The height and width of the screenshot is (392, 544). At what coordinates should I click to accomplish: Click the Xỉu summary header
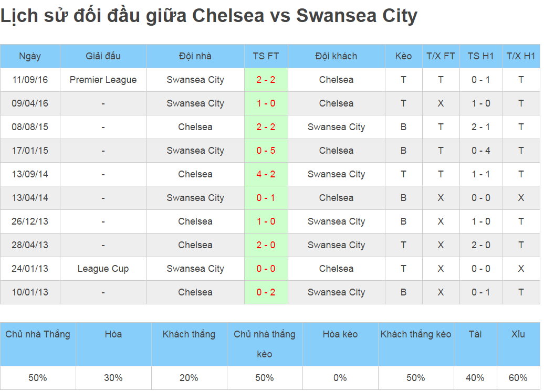click(518, 334)
